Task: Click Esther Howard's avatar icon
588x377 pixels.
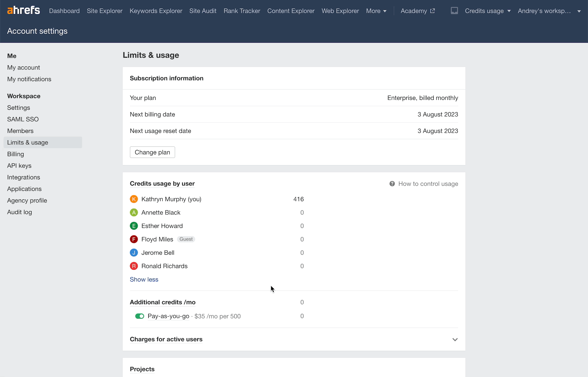Action: click(x=134, y=226)
